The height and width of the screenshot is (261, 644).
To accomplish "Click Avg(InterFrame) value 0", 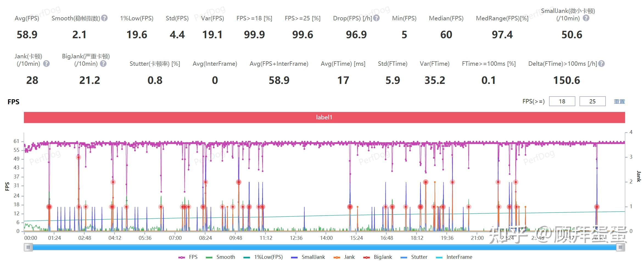I will [x=215, y=80].
